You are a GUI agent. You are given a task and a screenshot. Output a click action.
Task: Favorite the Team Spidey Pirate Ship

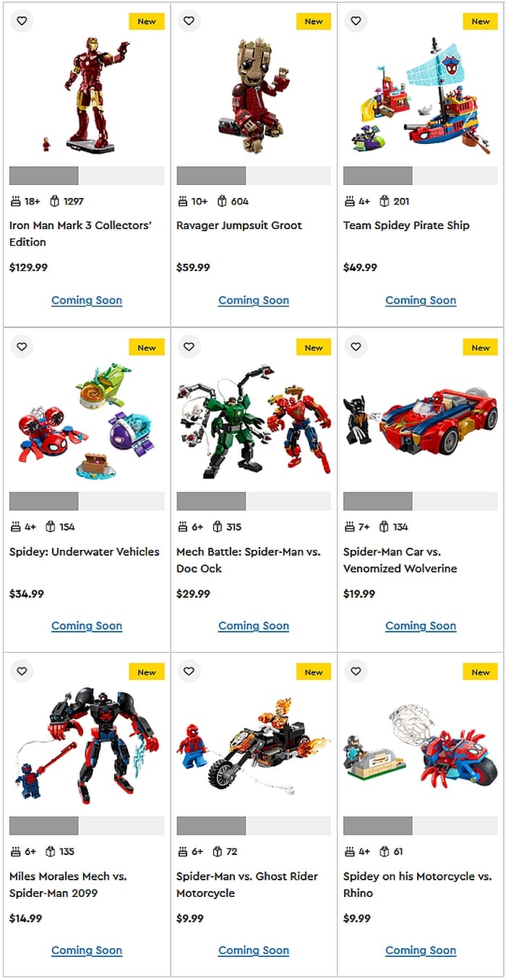click(x=356, y=21)
